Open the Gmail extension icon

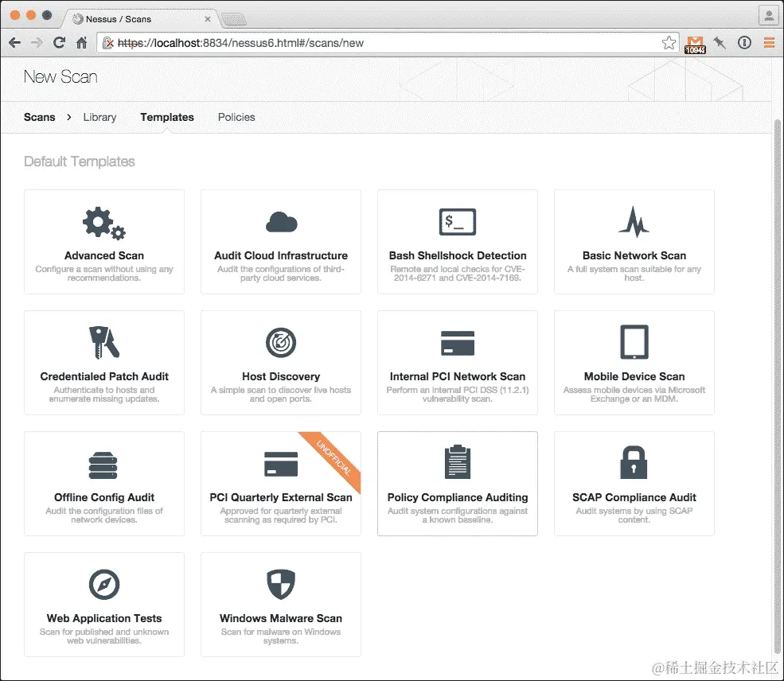[x=695, y=44]
